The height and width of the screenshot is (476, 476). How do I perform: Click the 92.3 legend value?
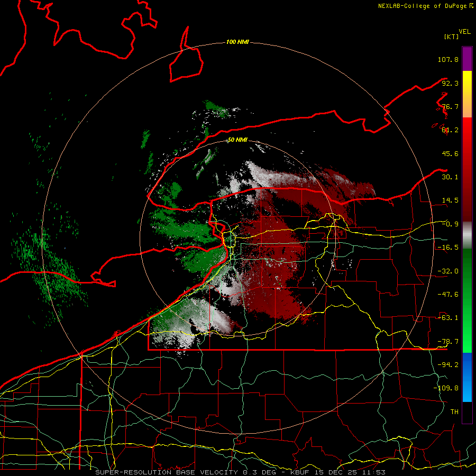[450, 83]
